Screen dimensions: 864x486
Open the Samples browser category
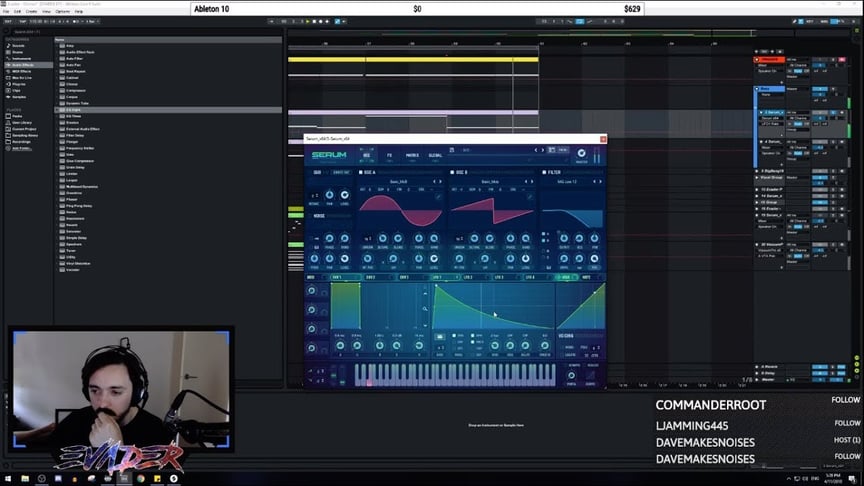point(19,97)
